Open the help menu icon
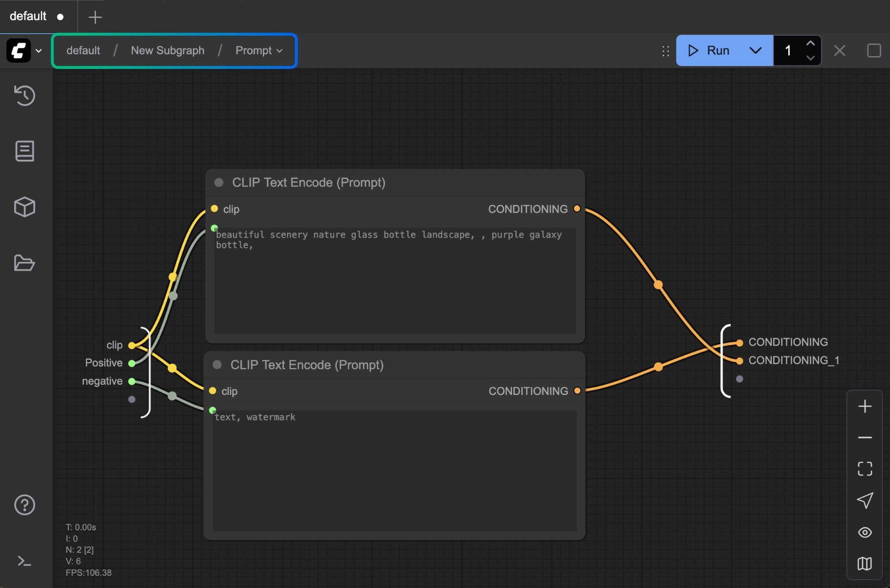 click(24, 505)
